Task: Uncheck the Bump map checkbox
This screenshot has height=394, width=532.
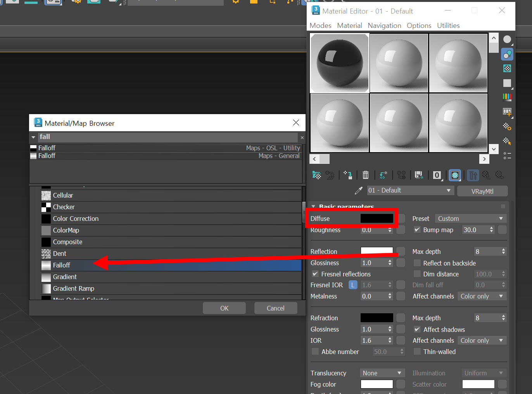Action: click(x=417, y=230)
